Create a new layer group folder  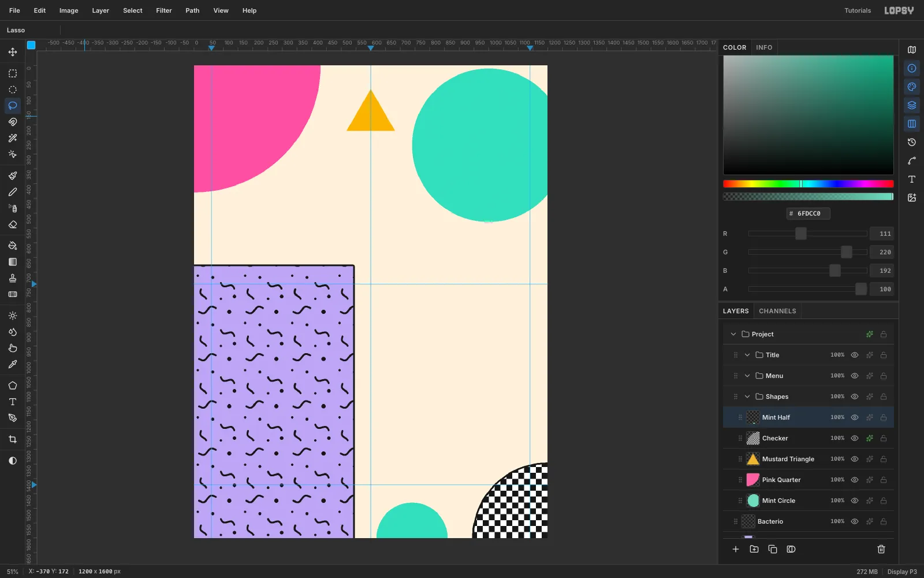[754, 549]
